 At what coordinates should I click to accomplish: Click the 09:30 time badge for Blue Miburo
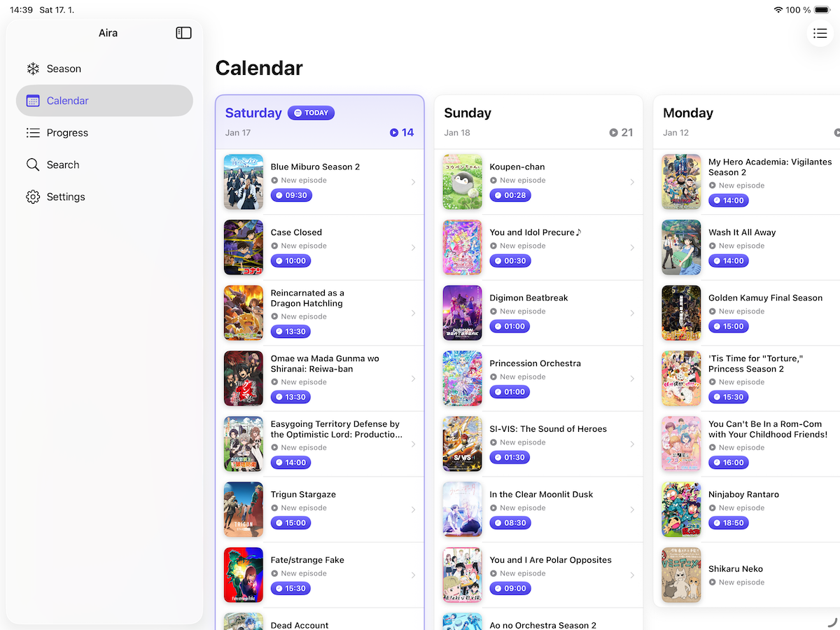[x=291, y=195]
